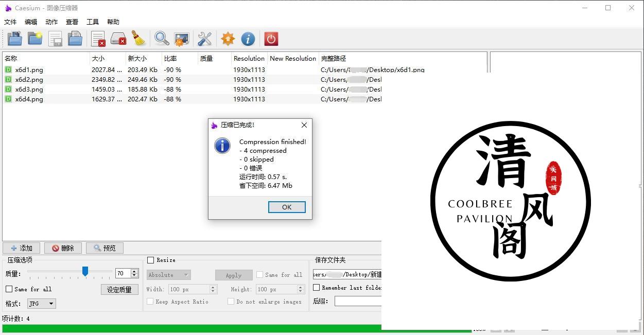644x335 pixels.
Task: Click the 添加 button
Action: (22, 248)
